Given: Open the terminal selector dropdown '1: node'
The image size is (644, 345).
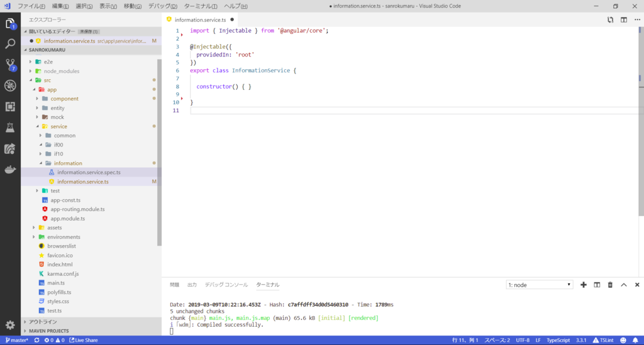Looking at the screenshot, I should pyautogui.click(x=539, y=285).
